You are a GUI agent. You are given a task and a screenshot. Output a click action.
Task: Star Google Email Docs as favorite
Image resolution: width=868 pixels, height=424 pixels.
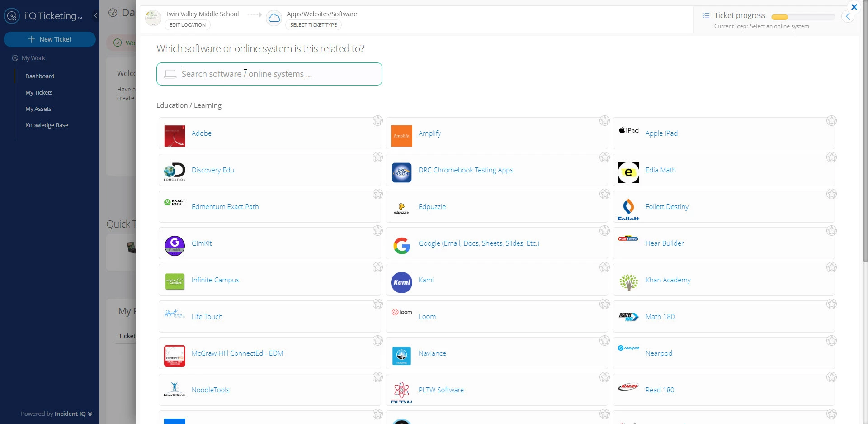click(x=605, y=230)
